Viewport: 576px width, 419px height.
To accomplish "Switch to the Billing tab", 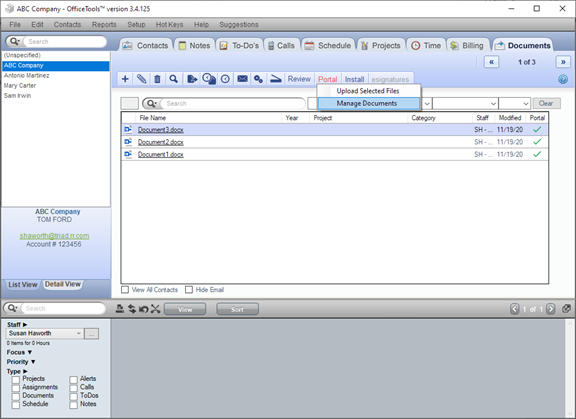I will 468,46.
